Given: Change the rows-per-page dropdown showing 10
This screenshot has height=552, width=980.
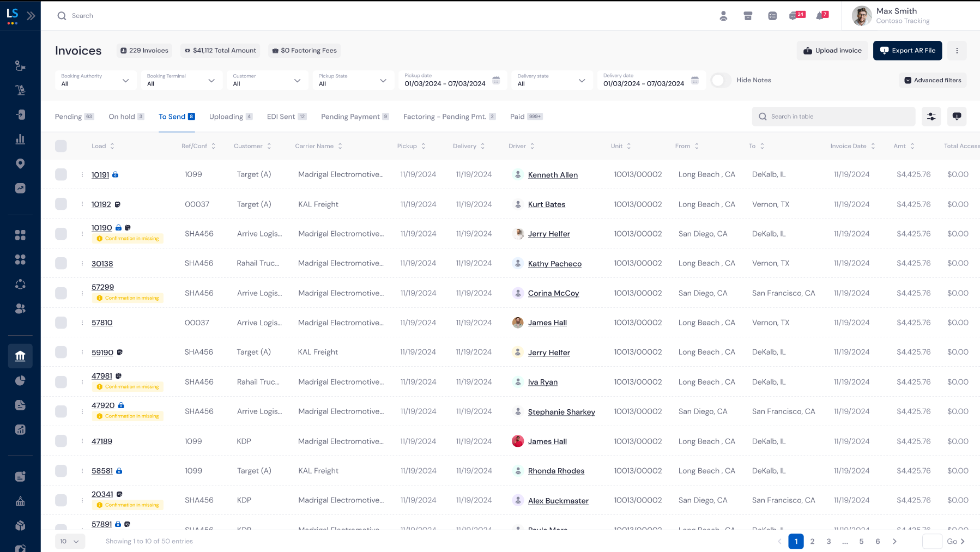Looking at the screenshot, I should coord(70,541).
